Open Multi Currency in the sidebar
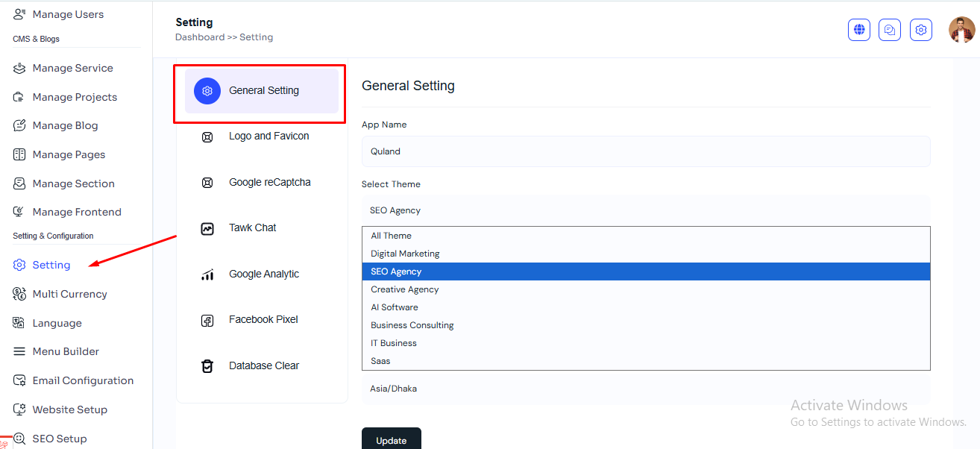 coord(69,294)
